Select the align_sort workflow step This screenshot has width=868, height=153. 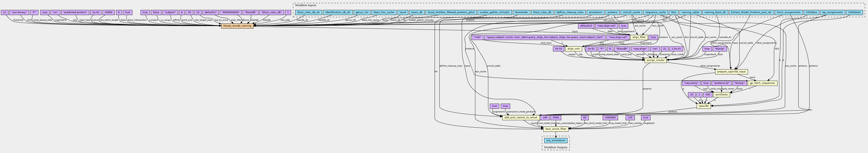click(574, 49)
